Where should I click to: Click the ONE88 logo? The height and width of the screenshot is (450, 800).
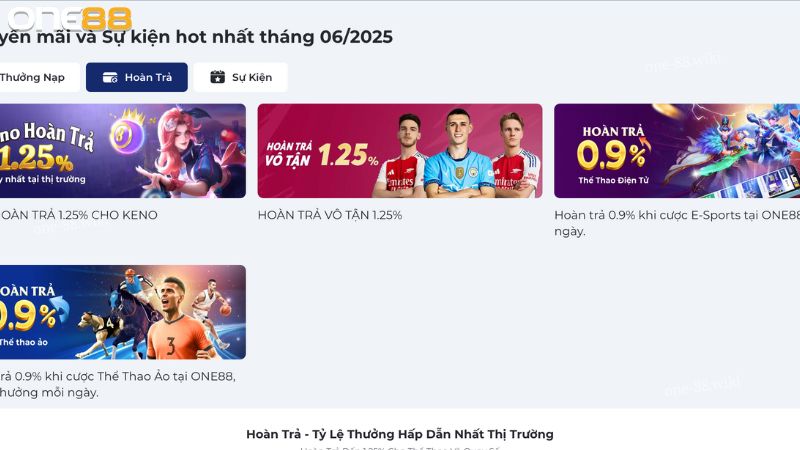click(x=70, y=19)
